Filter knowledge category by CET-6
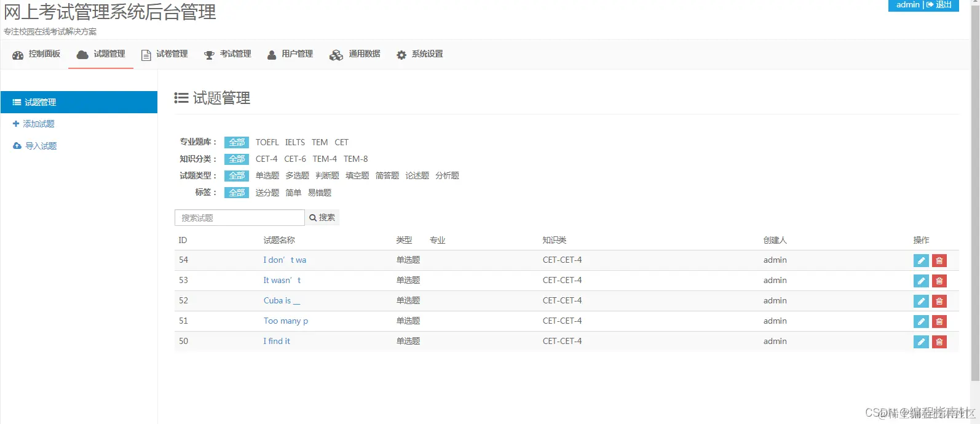Image resolution: width=980 pixels, height=424 pixels. pyautogui.click(x=295, y=159)
